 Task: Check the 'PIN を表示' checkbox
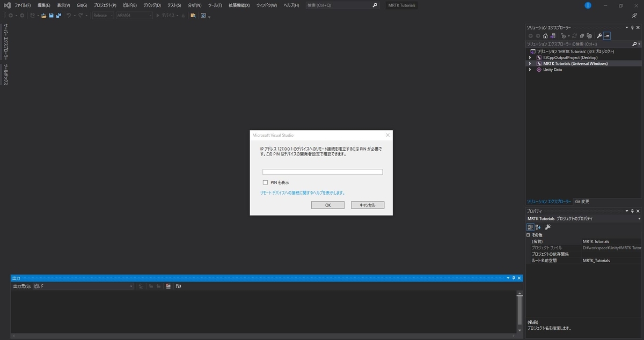point(265,182)
